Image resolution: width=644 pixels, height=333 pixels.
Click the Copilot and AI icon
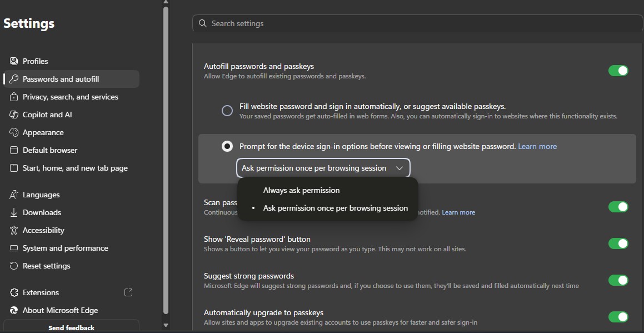click(14, 115)
